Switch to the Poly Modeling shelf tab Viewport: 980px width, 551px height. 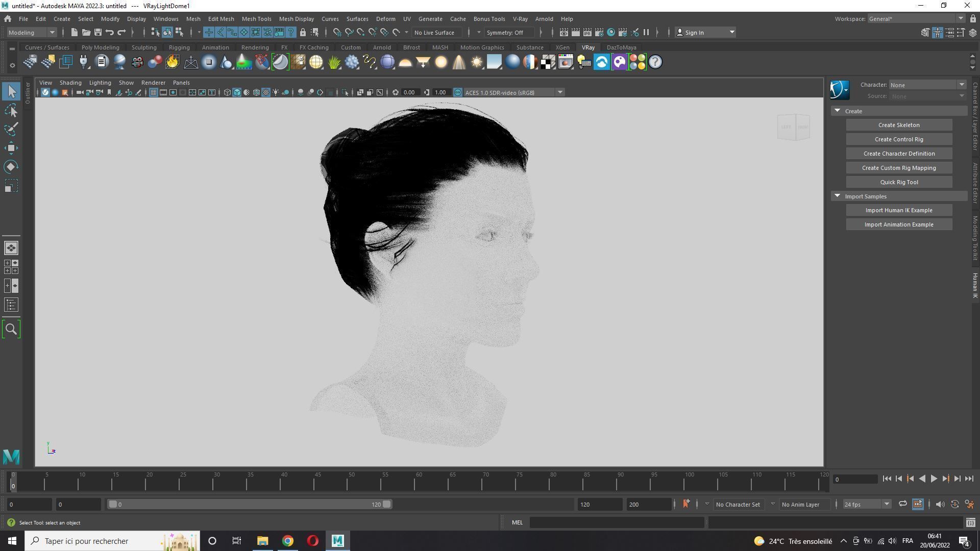(100, 47)
